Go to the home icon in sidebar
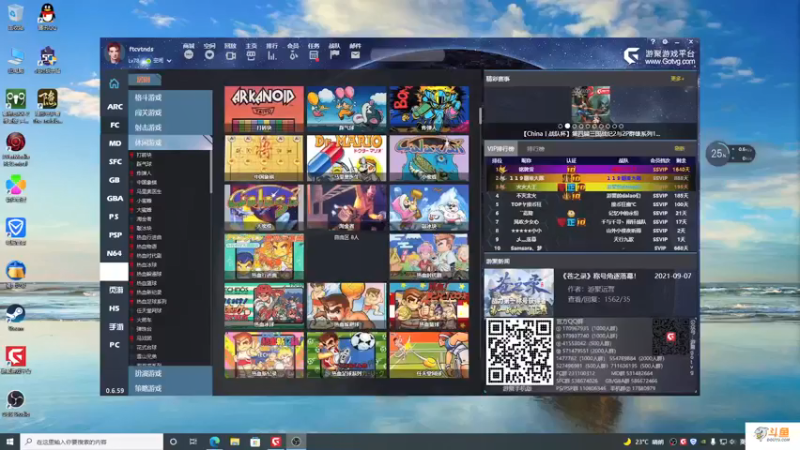 (x=114, y=83)
